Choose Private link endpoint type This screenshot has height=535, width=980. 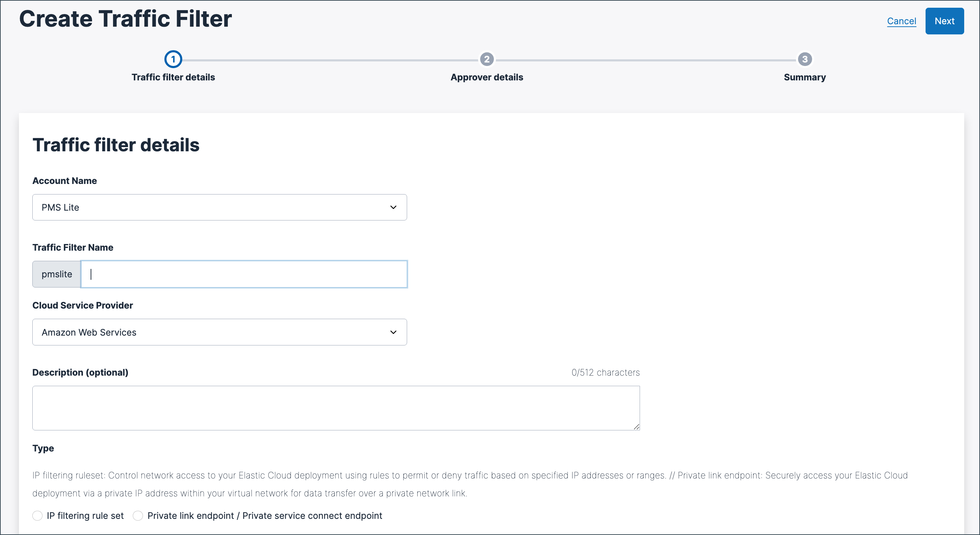pos(137,516)
